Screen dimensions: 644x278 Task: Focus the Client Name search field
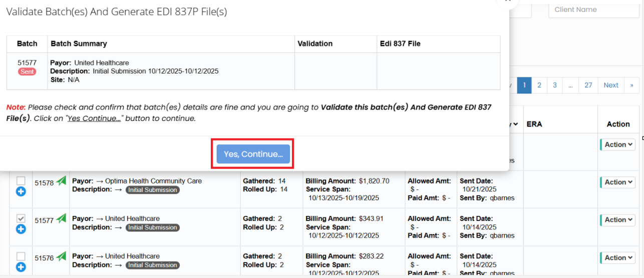click(x=594, y=9)
